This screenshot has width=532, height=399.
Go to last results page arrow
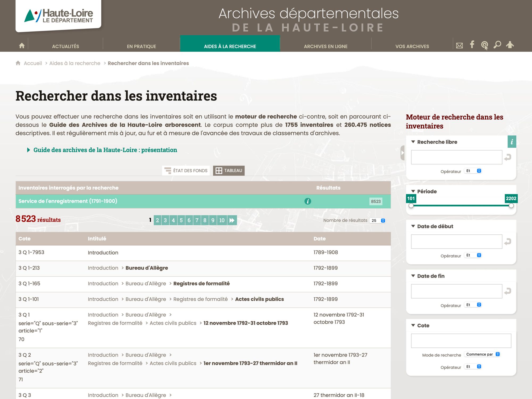[x=232, y=220]
